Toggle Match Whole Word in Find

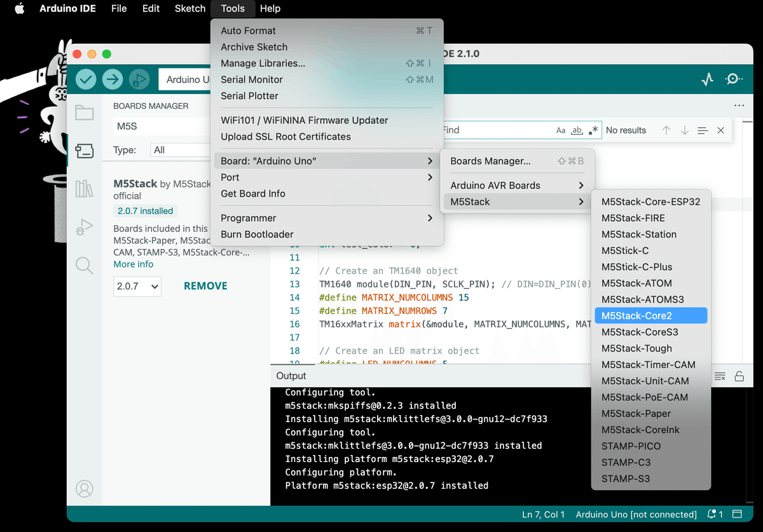pos(577,130)
